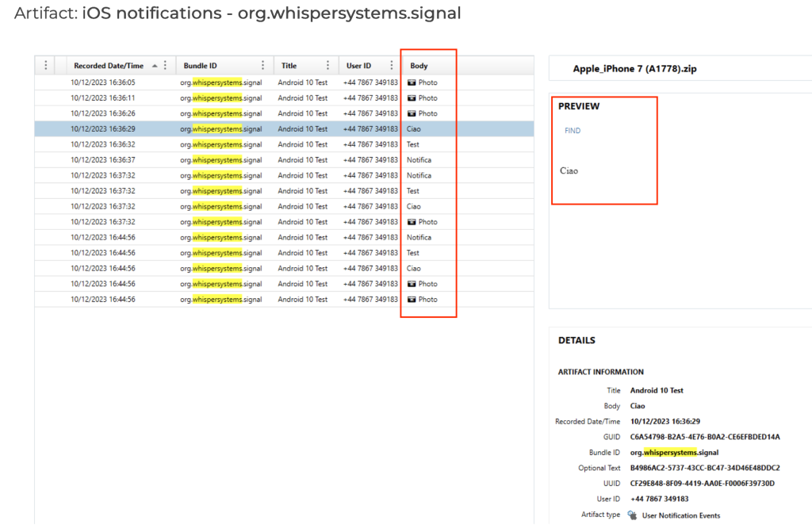Sort by the Body column header

point(419,66)
